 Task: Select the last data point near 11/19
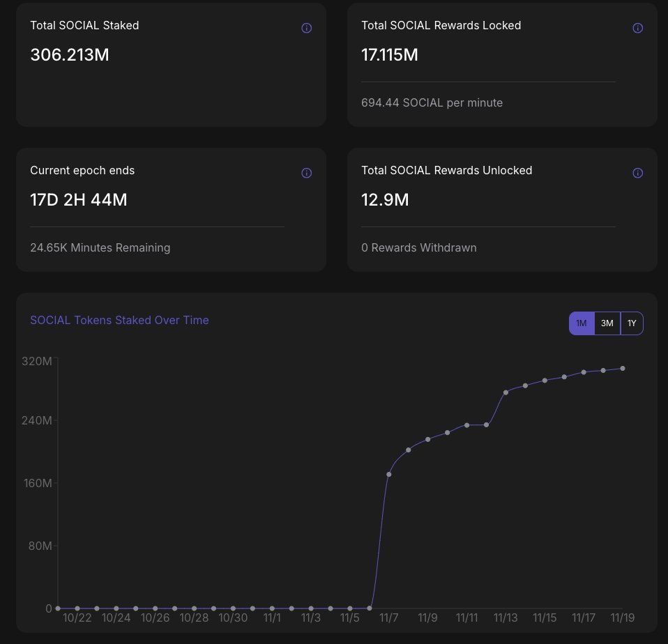(623, 367)
